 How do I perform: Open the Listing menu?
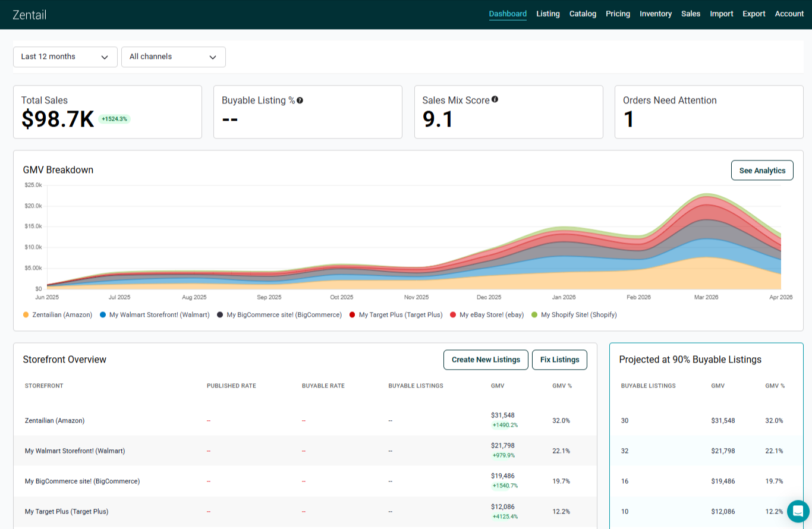[x=548, y=14]
